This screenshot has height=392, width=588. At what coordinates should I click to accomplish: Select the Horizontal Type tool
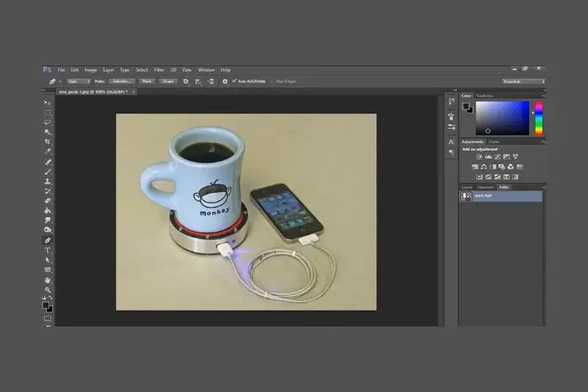click(x=48, y=251)
